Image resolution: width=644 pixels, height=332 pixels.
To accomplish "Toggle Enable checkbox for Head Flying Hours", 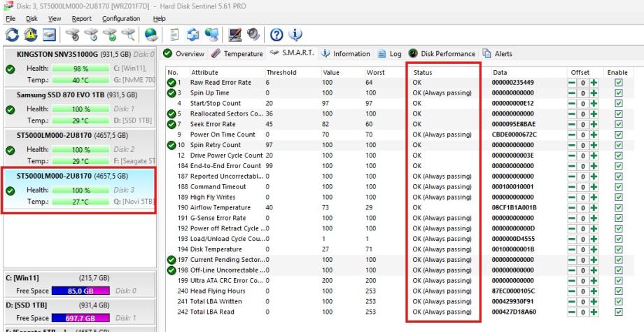I will (619, 291).
